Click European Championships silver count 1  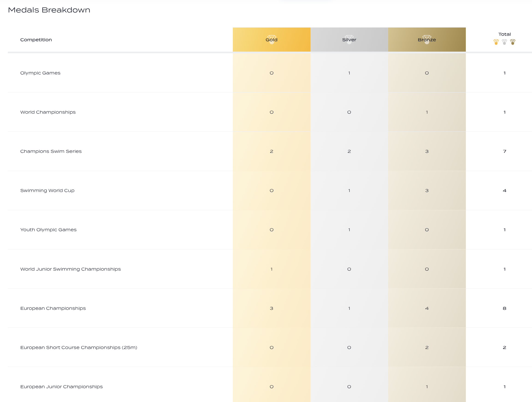349,308
